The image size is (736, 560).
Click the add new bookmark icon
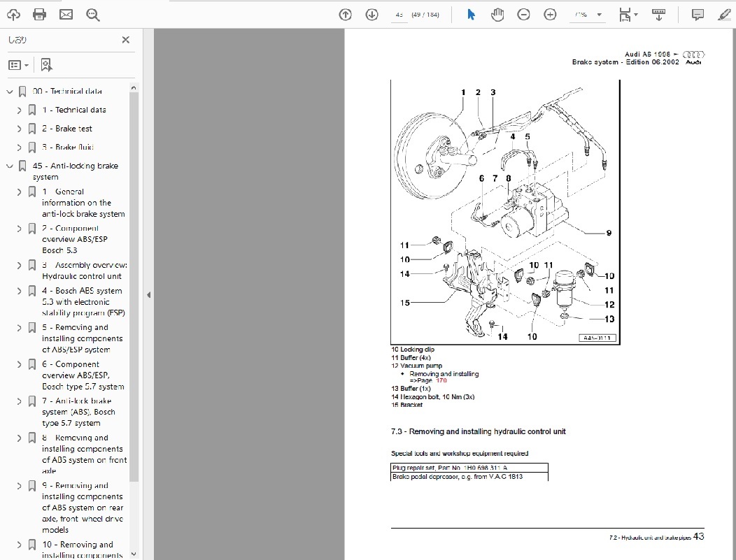pos(46,65)
